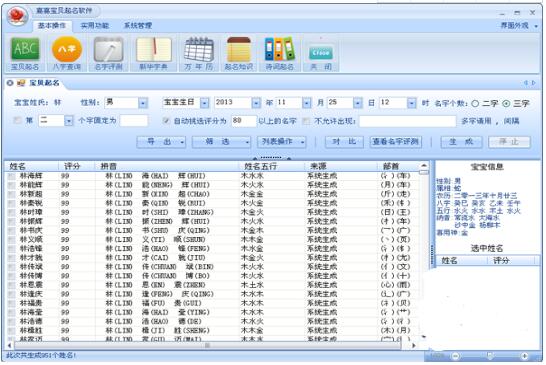Open the month 11 dropdown

coord(307,103)
